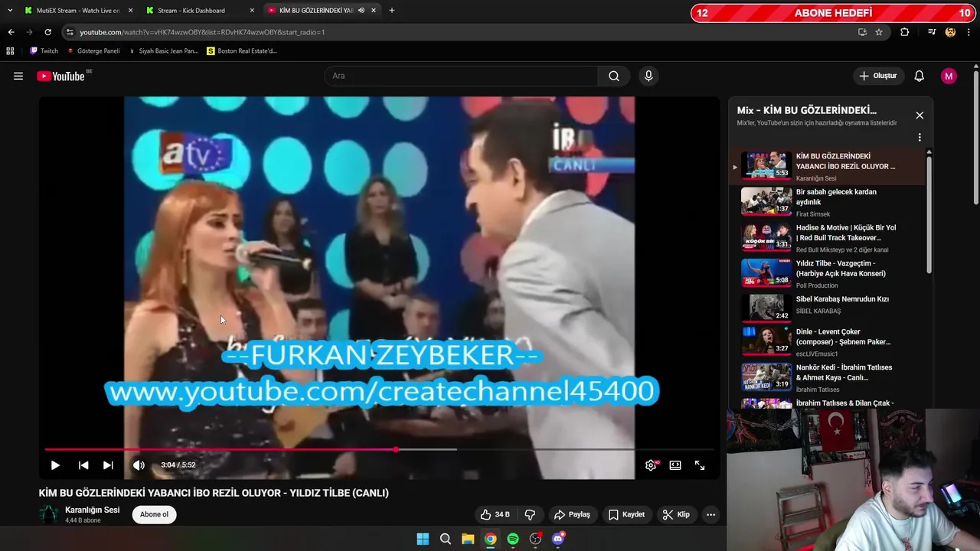
Task: Click the URL address bar
Action: [x=459, y=32]
